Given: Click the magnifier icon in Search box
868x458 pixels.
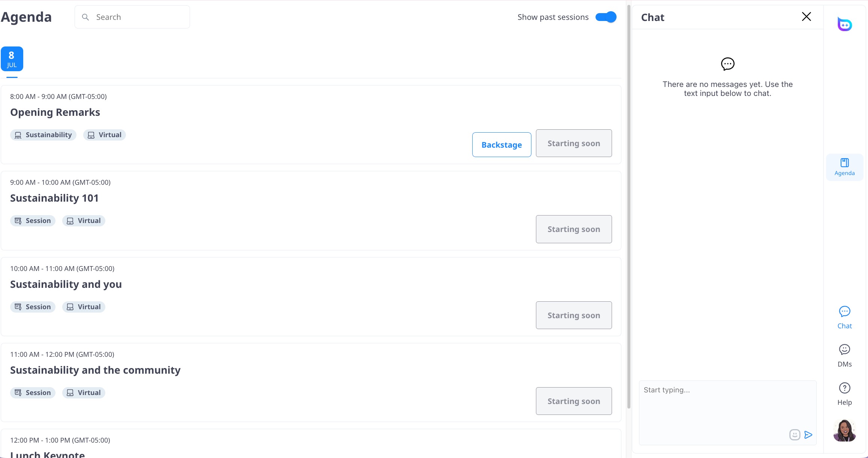Looking at the screenshot, I should tap(85, 17).
